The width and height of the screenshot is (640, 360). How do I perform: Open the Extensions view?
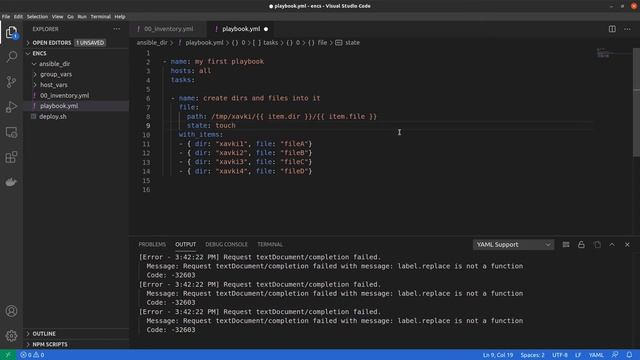11,157
